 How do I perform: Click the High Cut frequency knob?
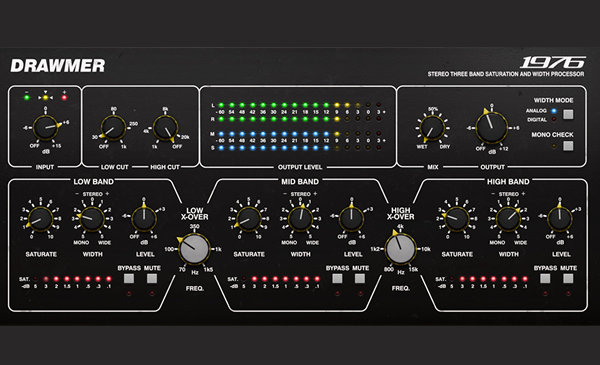click(x=165, y=128)
